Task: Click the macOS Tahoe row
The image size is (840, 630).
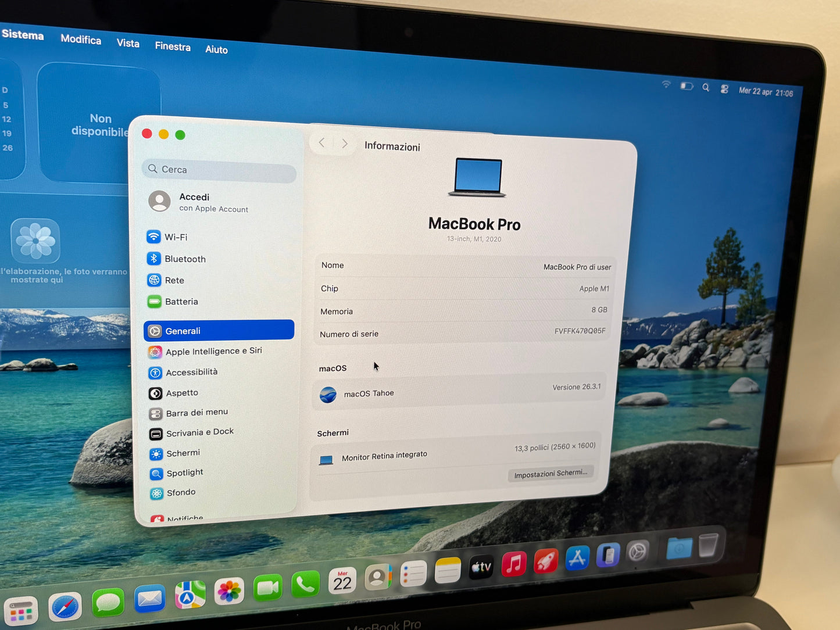Action: tap(460, 391)
